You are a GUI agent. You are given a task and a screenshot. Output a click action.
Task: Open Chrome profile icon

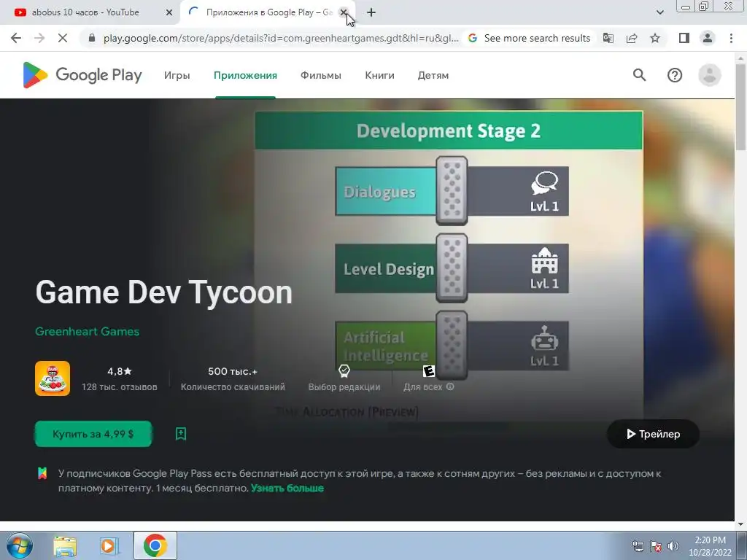point(708,38)
